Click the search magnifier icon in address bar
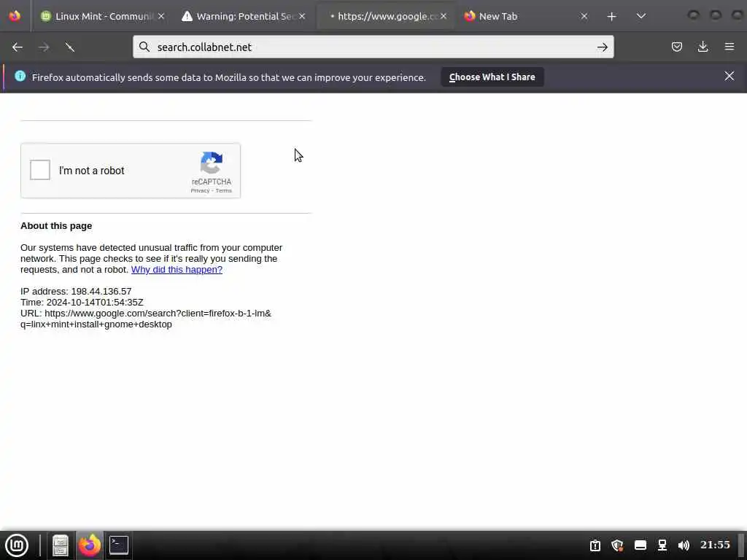Image resolution: width=747 pixels, height=560 pixels. 144,47
